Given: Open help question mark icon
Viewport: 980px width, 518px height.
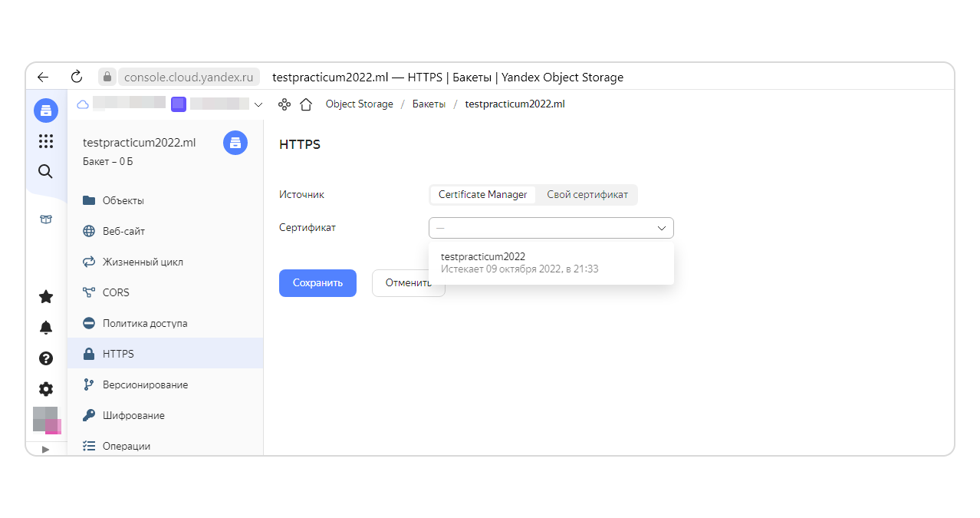Looking at the screenshot, I should [46, 358].
